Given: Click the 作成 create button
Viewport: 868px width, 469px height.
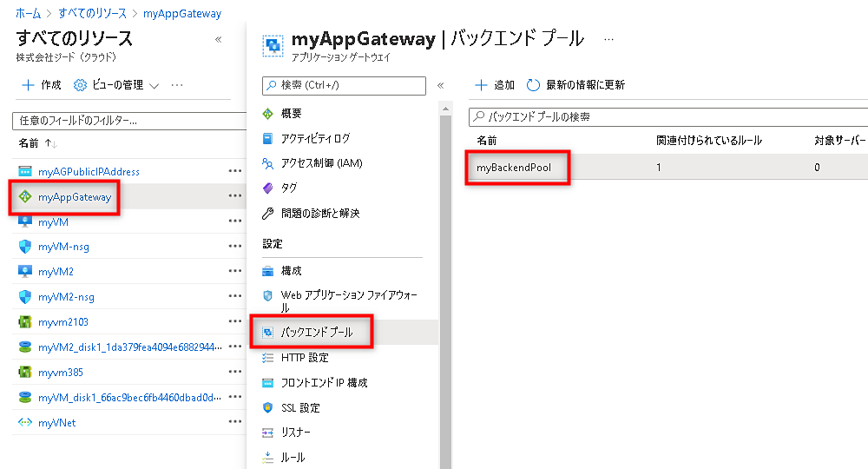Looking at the screenshot, I should tap(42, 85).
